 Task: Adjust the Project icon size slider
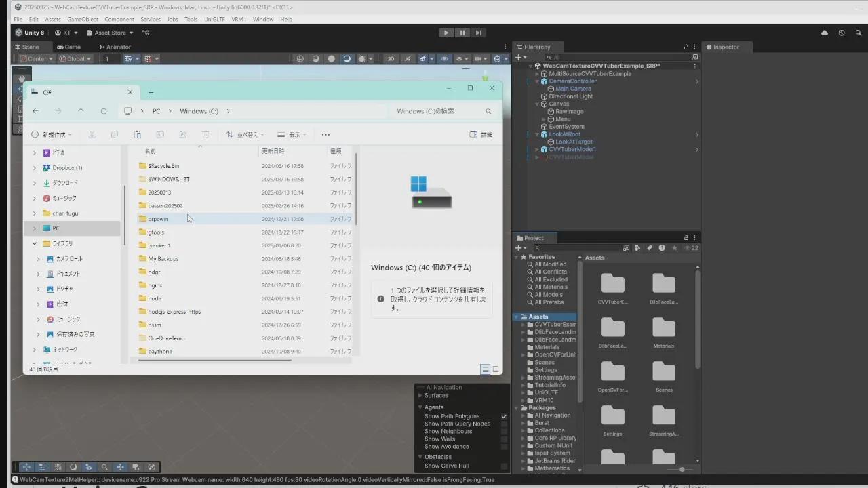[682, 469]
